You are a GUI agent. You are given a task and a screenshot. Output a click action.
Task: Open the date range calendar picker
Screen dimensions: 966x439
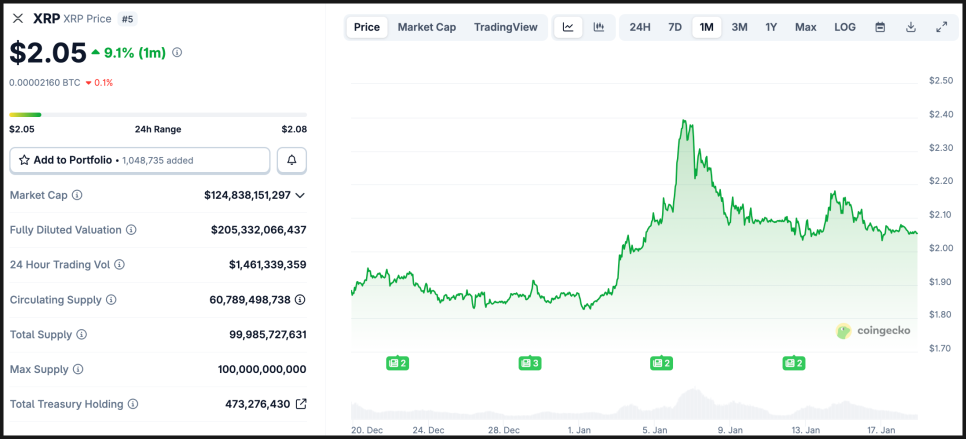click(880, 27)
